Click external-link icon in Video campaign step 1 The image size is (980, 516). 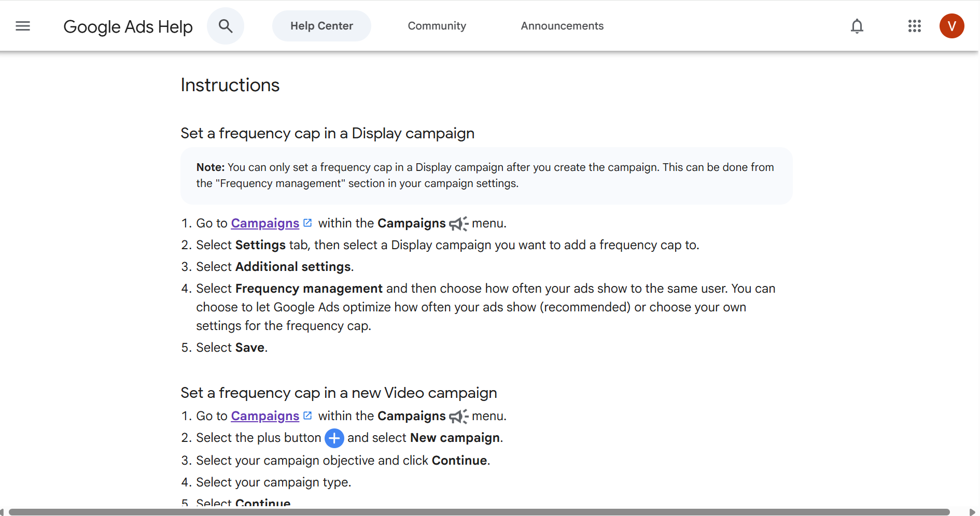point(307,415)
